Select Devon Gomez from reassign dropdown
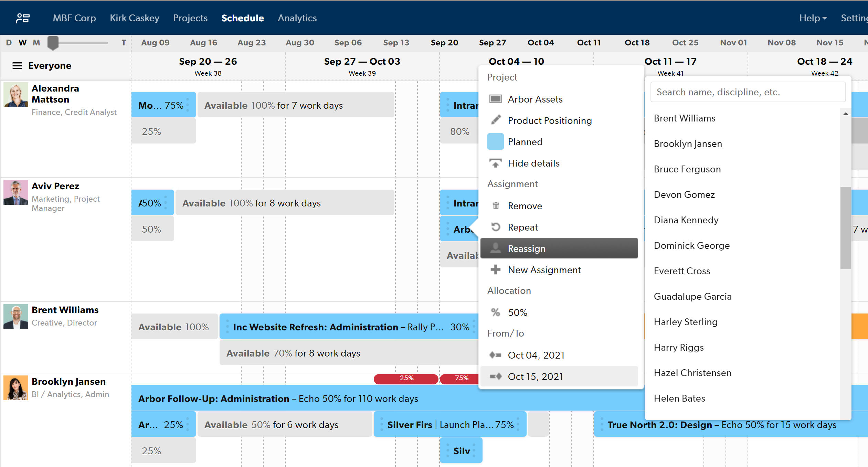Screen dimensions: 868x467 click(685, 194)
